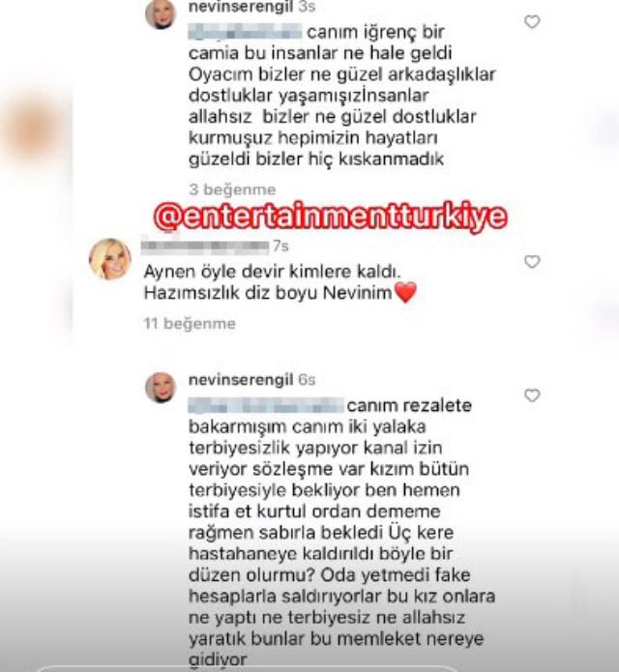Tap the @entertainmentturkiye watermark tag

[331, 217]
